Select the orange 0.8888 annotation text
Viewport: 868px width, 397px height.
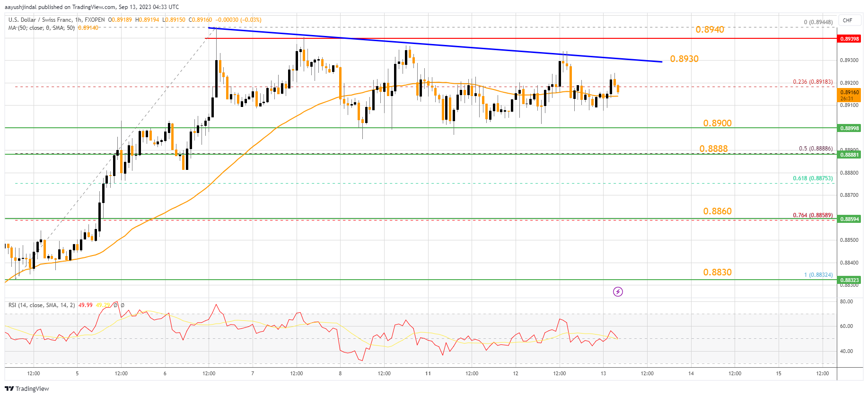[x=713, y=149]
